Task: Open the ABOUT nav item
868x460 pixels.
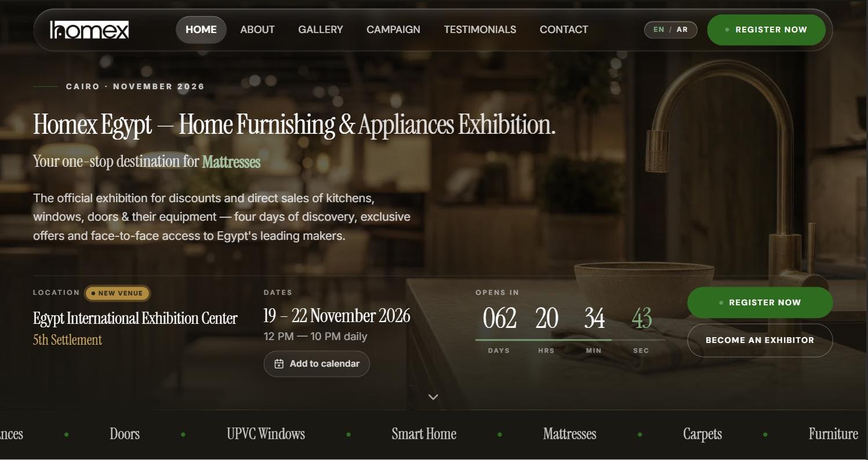Action: tap(257, 30)
